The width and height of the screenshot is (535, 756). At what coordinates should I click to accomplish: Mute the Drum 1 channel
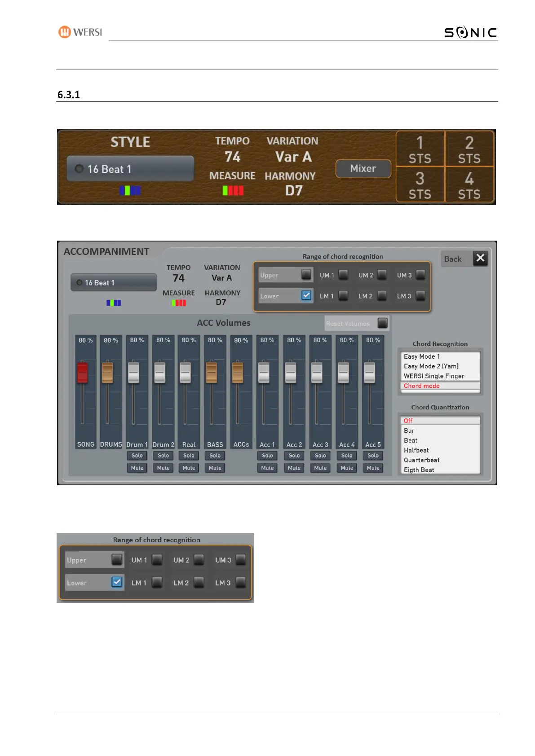137,468
